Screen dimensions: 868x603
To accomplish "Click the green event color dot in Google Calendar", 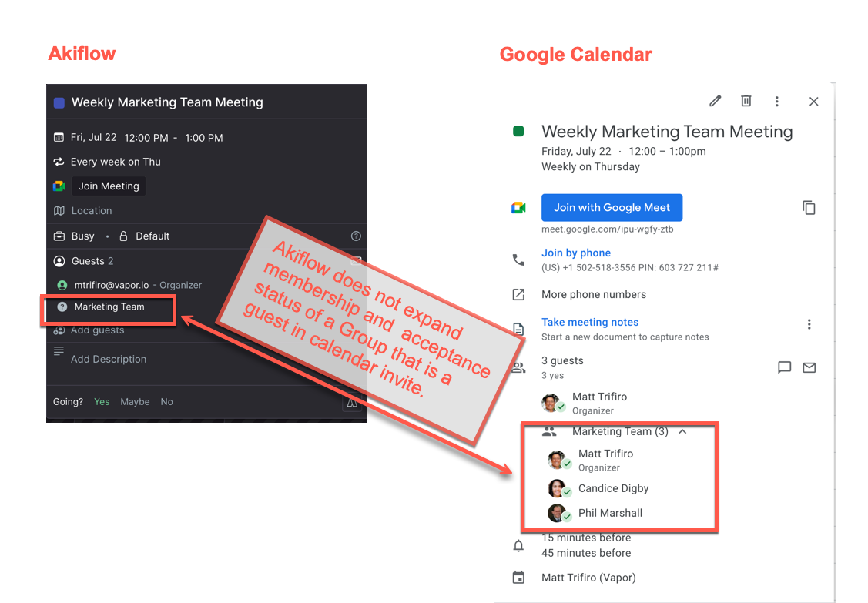I will coord(518,131).
